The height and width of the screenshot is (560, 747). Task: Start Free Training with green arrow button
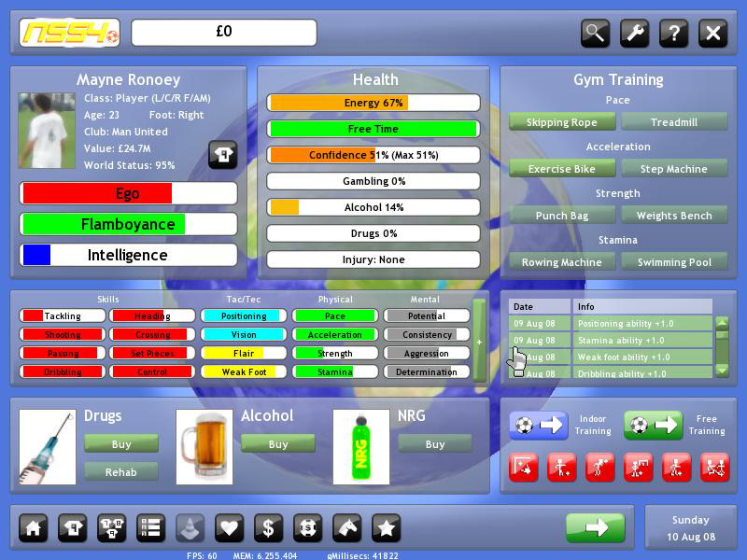[653, 426]
